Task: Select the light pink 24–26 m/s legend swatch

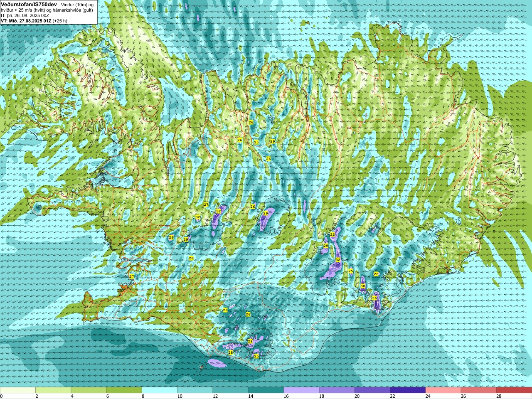Action: pos(443,390)
